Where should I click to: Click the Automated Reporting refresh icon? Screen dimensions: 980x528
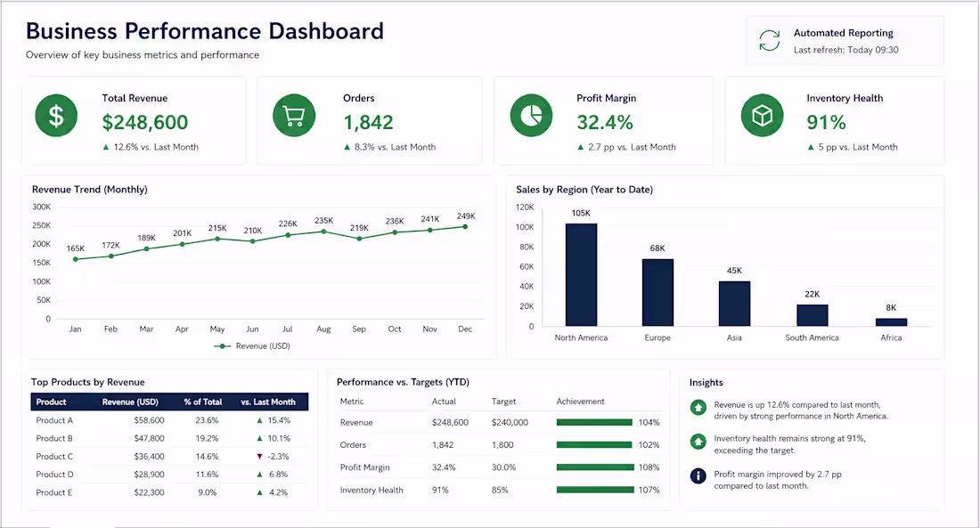click(x=770, y=41)
